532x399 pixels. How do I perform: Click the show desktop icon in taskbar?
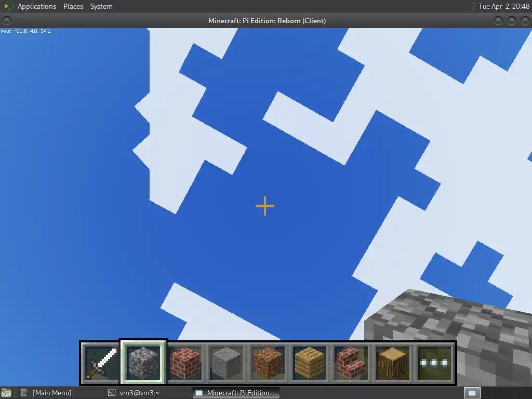[6, 393]
